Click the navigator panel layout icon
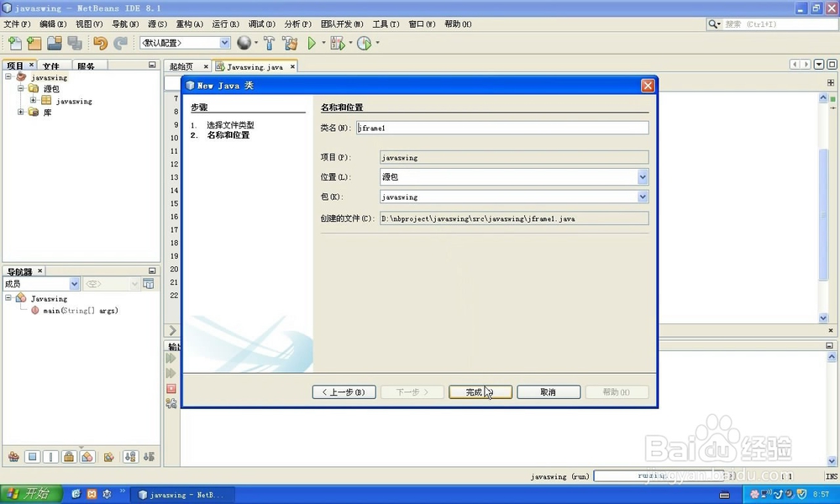 tap(149, 284)
